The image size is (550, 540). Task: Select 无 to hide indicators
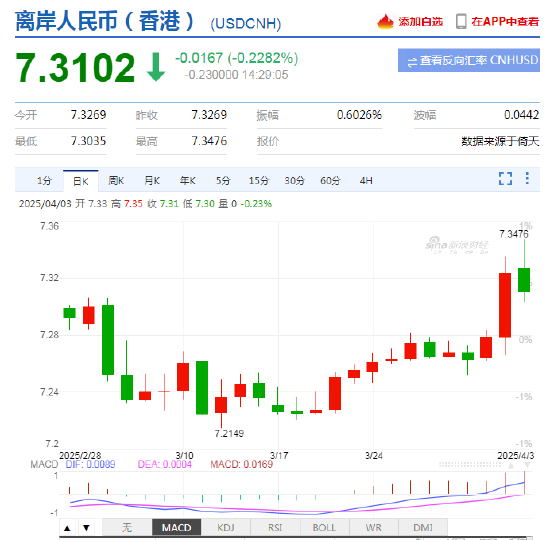point(127,528)
